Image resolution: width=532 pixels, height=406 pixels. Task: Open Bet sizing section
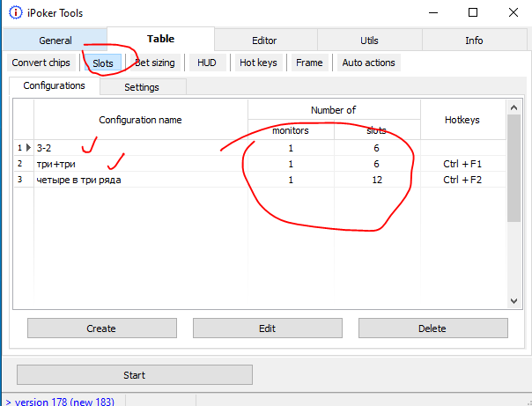(x=155, y=63)
